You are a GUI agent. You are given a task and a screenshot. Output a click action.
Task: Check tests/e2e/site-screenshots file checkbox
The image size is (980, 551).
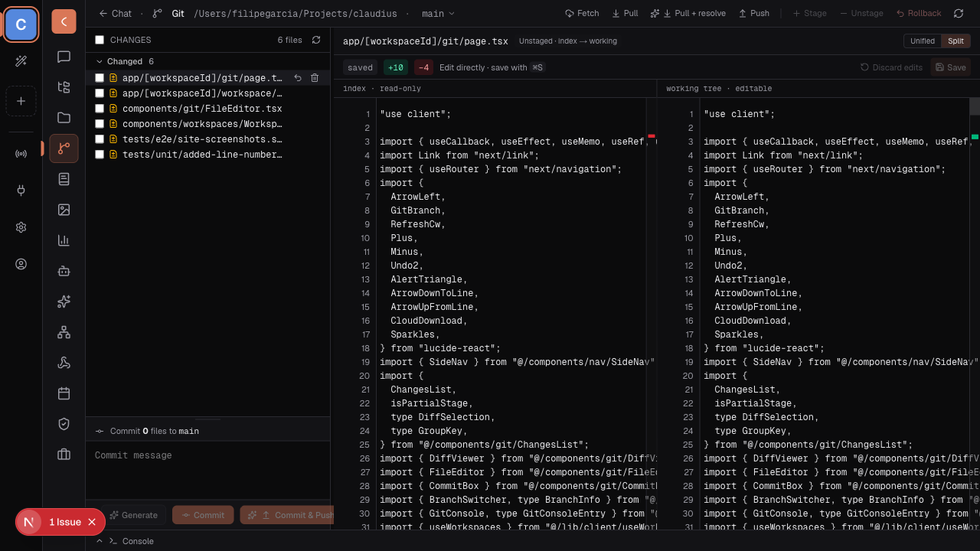pos(100,139)
